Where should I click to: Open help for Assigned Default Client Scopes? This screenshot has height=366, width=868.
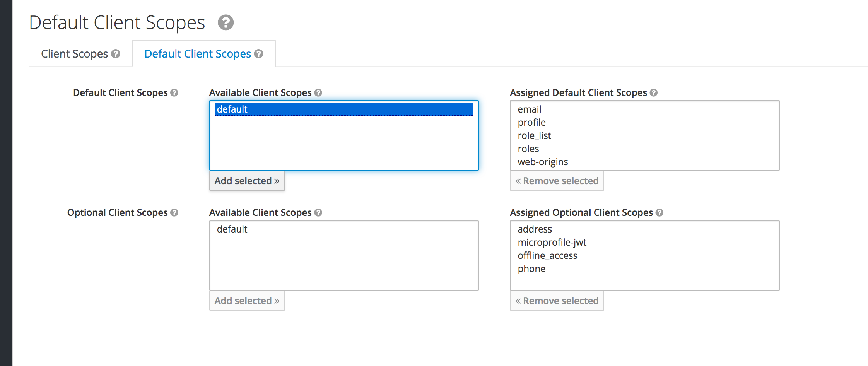click(654, 92)
